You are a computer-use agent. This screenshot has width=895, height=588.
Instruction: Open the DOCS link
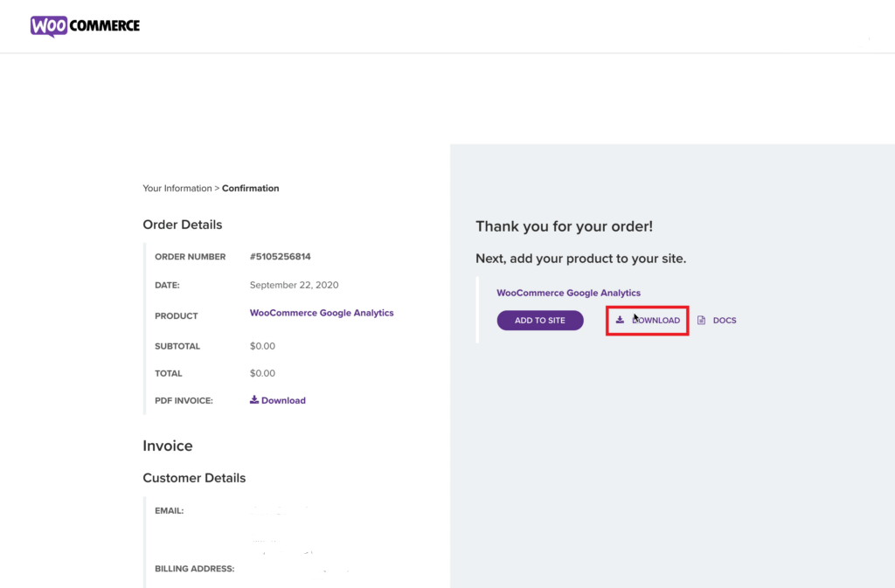tap(717, 321)
